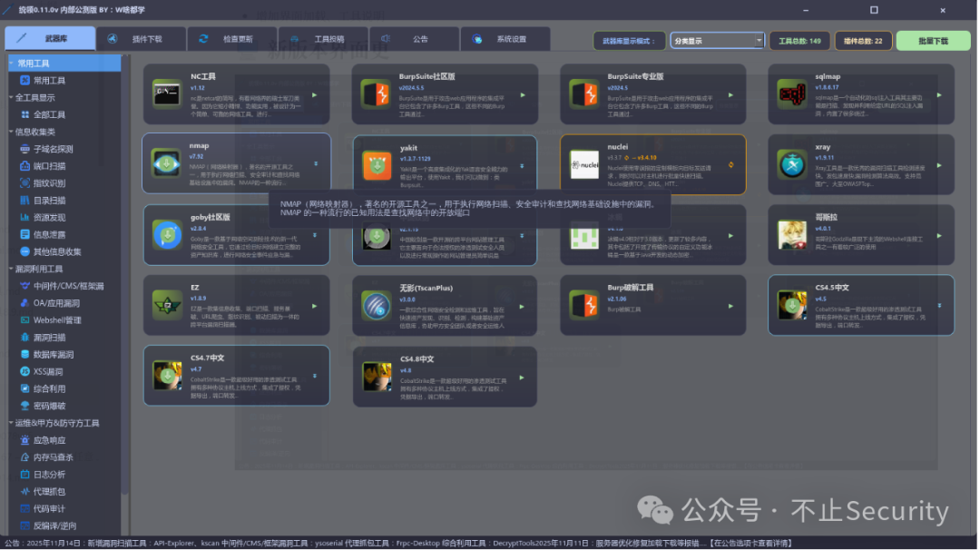Launch CS4.8中文 with its play arrow

pyautogui.click(x=522, y=378)
